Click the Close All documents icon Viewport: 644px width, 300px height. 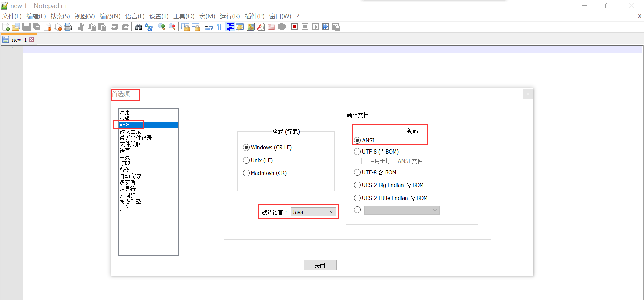click(58, 27)
